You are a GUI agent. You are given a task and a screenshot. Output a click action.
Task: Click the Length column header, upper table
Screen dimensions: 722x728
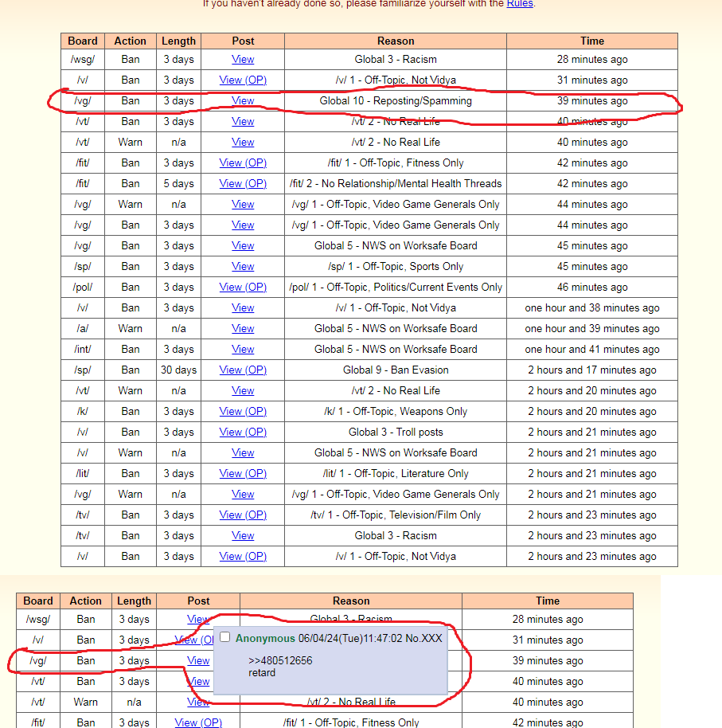178,41
